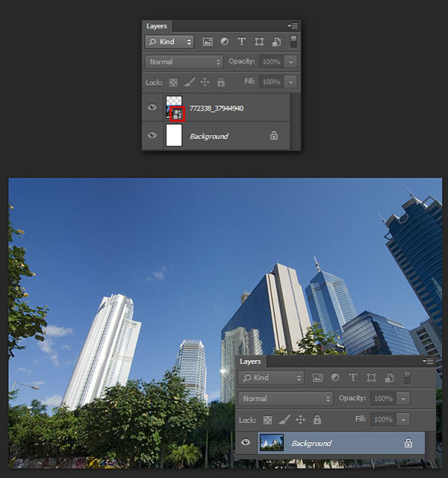448x478 pixels.
Task: Select the lower Layers tab
Action: [x=250, y=361]
